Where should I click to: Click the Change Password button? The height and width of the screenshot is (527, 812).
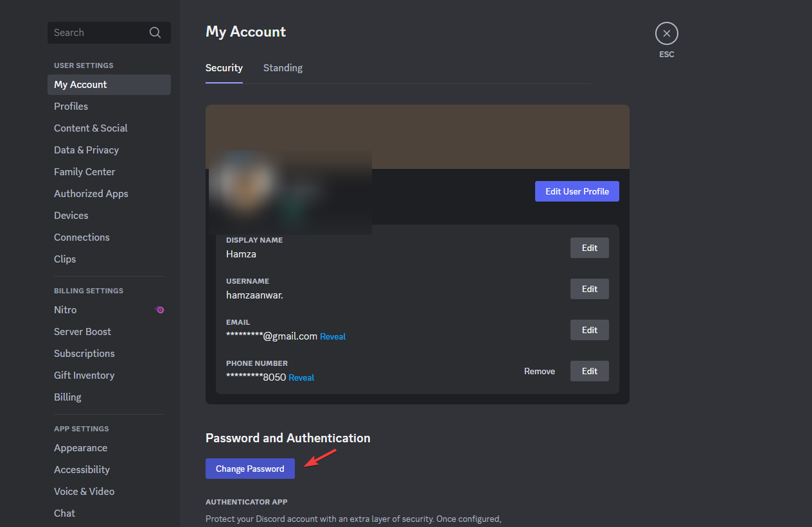250,468
